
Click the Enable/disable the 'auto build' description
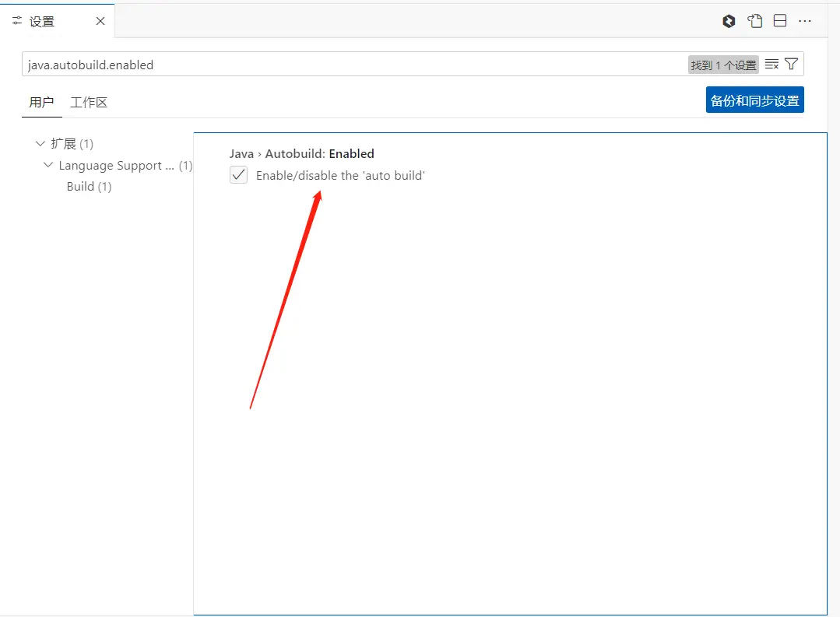click(x=340, y=176)
